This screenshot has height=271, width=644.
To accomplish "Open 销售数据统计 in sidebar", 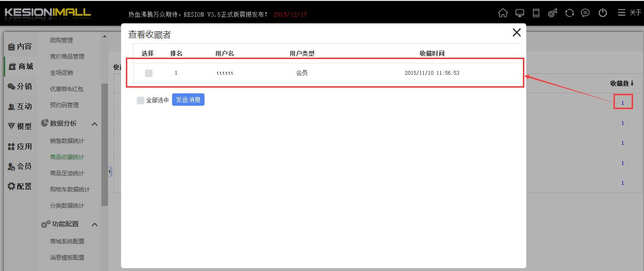I will (x=67, y=141).
